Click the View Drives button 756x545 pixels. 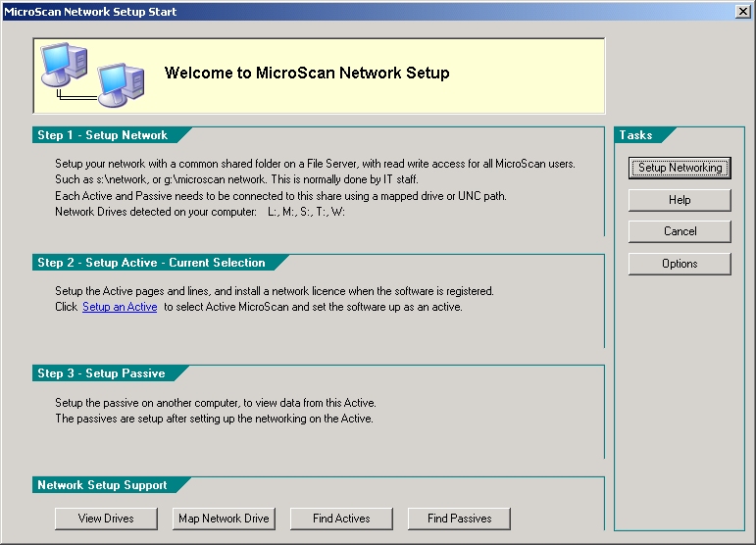pyautogui.click(x=106, y=519)
